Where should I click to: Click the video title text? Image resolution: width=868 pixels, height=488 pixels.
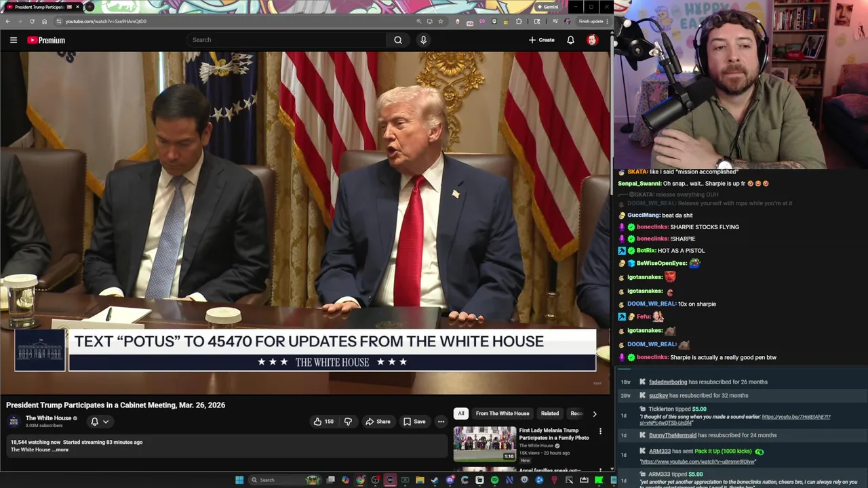[x=116, y=405]
